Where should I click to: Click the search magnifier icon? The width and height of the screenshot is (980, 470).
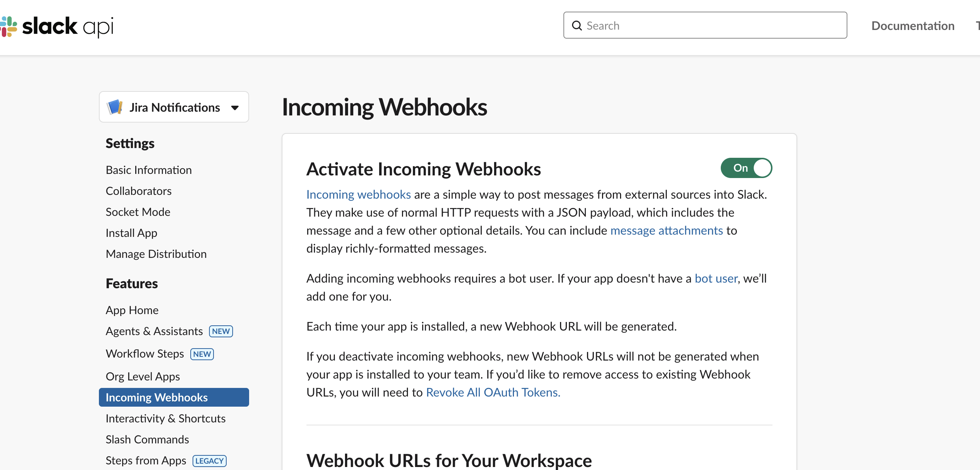[x=577, y=25]
